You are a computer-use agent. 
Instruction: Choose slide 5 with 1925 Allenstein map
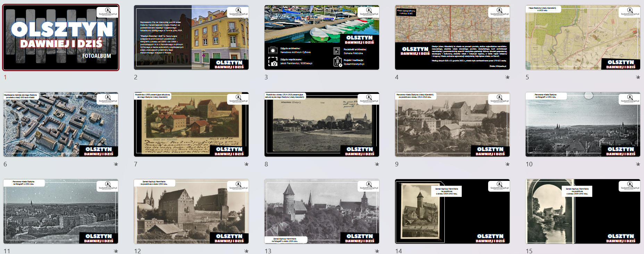(583, 37)
